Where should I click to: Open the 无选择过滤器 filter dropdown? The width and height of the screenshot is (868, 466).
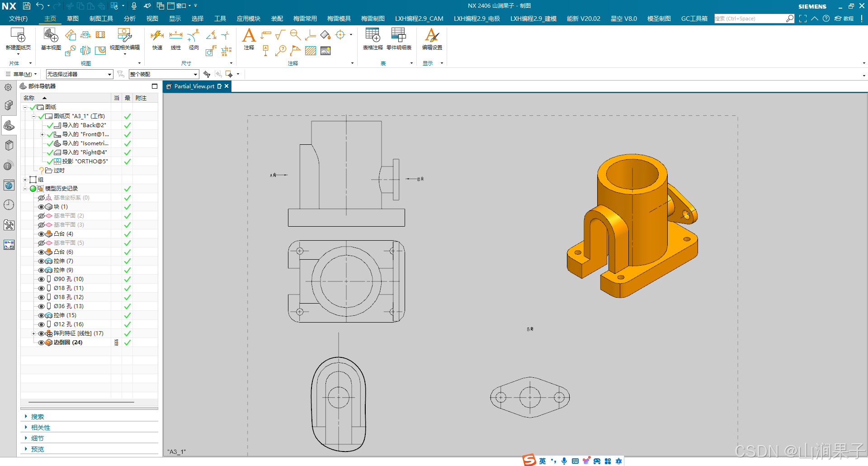point(80,74)
